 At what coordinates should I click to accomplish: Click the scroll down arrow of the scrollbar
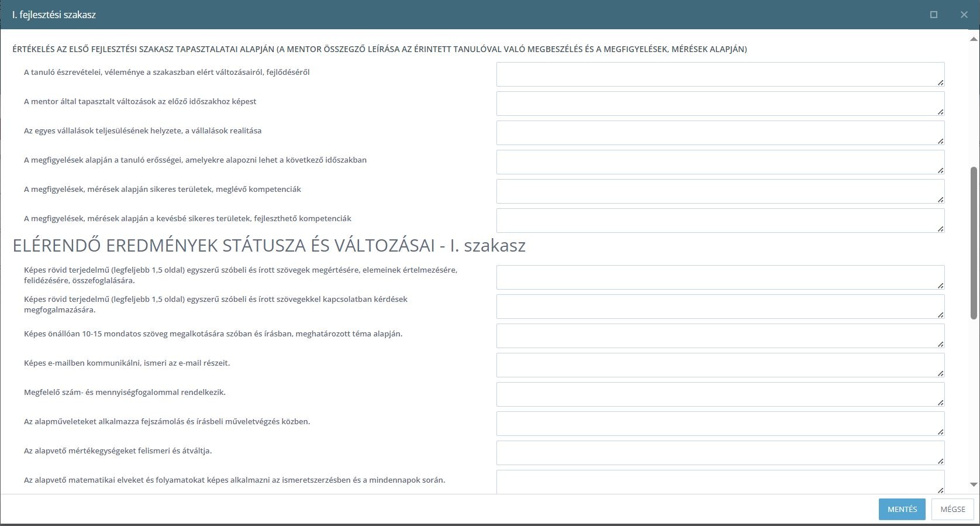pyautogui.click(x=974, y=484)
